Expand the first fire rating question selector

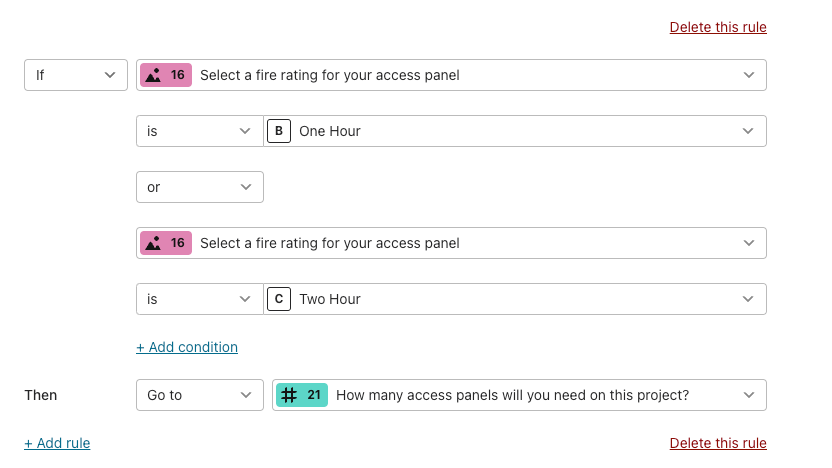[x=451, y=75]
